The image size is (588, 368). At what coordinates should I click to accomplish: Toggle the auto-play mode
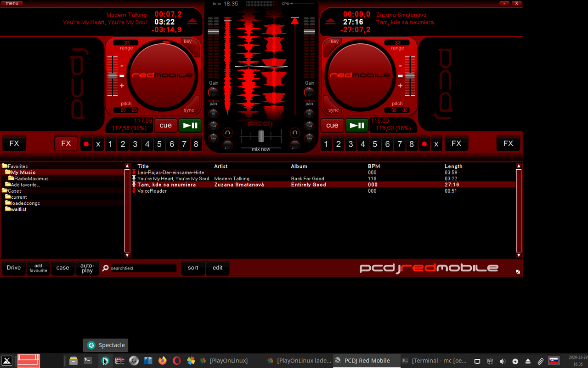pos(87,268)
